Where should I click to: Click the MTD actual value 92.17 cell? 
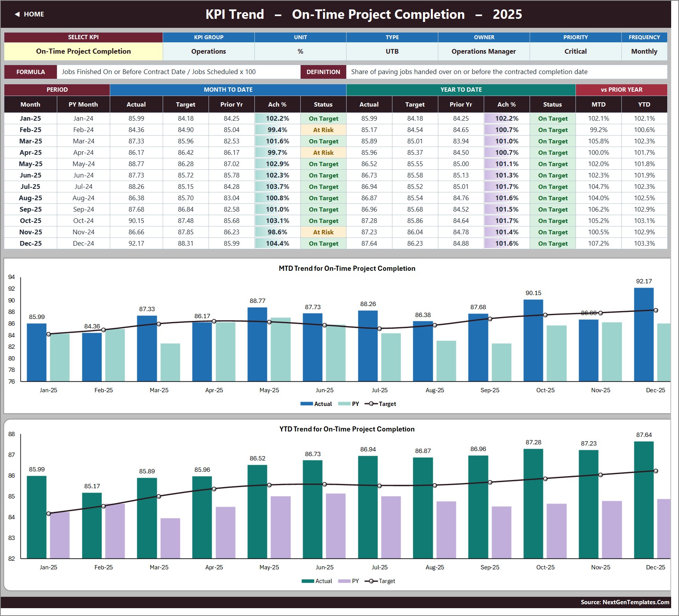(x=136, y=243)
